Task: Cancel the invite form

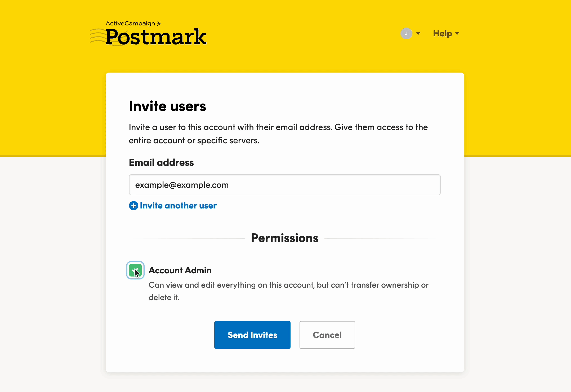Action: (x=327, y=335)
